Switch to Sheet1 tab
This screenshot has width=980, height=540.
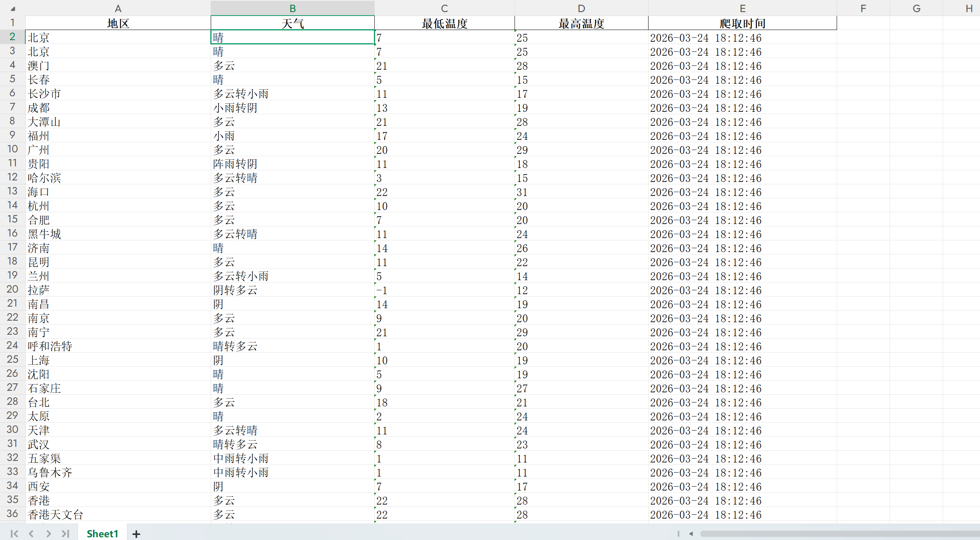(x=102, y=534)
